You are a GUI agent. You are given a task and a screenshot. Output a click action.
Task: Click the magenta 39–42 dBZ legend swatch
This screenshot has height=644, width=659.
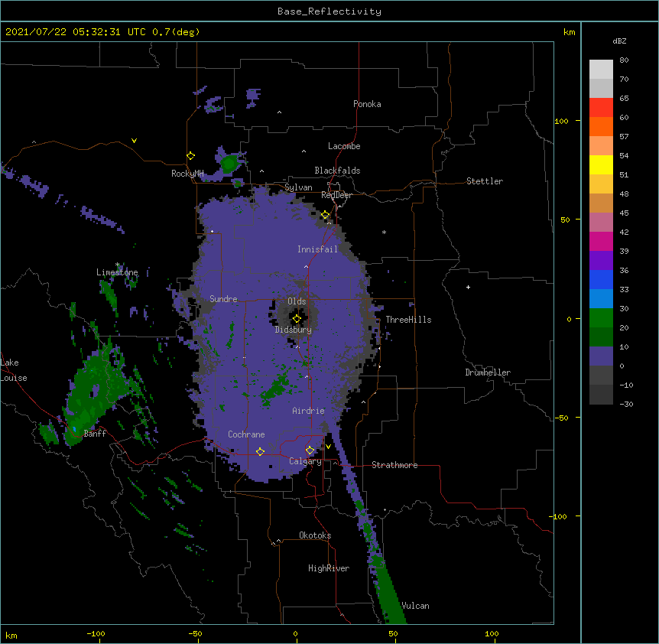point(601,241)
